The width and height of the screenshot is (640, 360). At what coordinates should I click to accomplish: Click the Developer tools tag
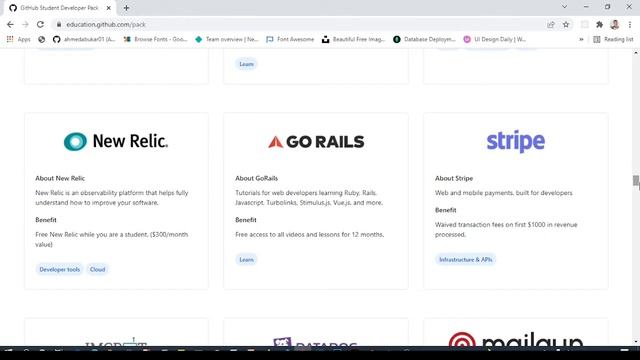click(x=60, y=269)
